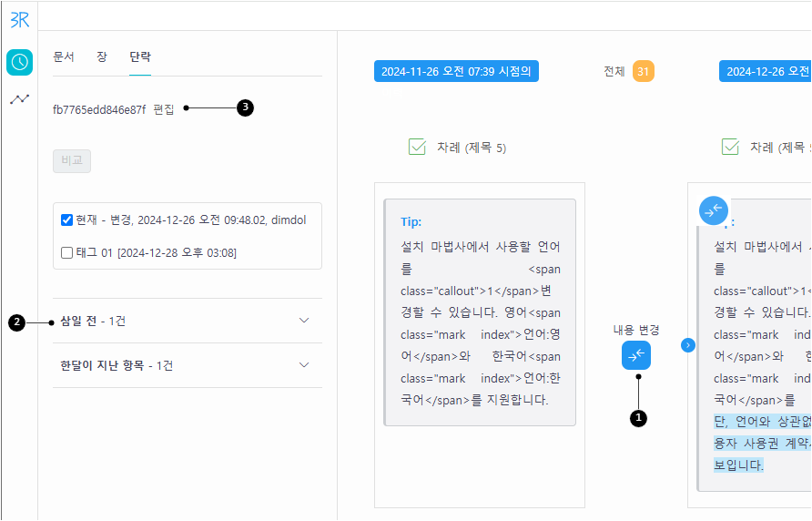Click the green check icon beside left 차례
Viewport: 812px width, 521px height.
click(x=417, y=148)
